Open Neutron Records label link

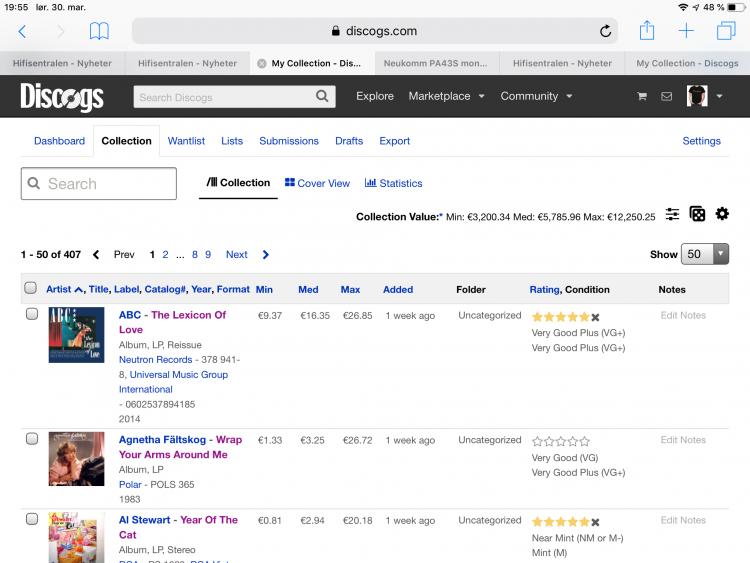click(x=155, y=360)
